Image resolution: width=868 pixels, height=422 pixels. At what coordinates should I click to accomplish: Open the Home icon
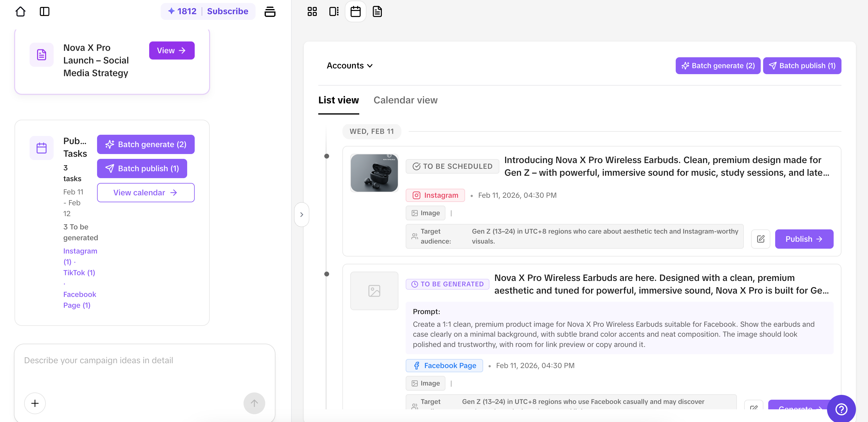tap(20, 11)
